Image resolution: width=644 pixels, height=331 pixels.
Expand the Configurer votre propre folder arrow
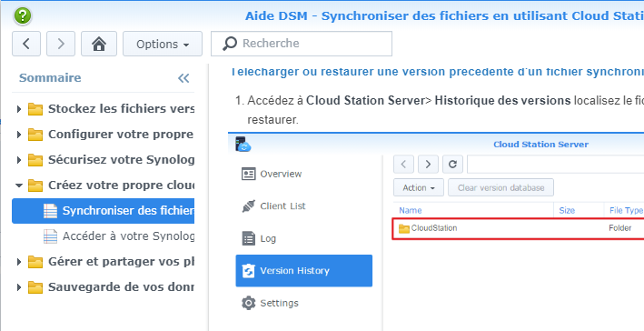pyautogui.click(x=19, y=135)
